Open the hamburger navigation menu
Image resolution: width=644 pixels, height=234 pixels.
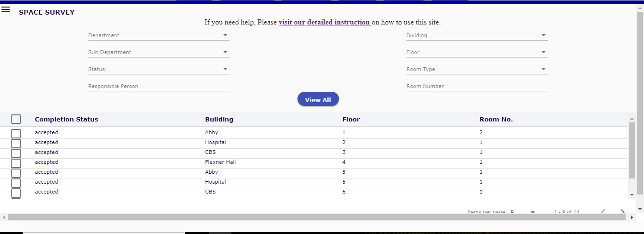[x=6, y=9]
